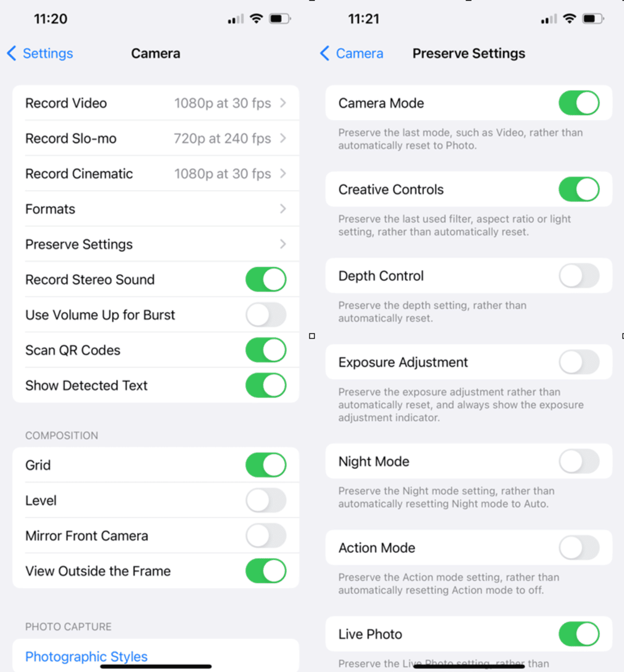The image size is (624, 672).
Task: Tap the cellular signal icon at 11:21
Action: [x=549, y=19]
